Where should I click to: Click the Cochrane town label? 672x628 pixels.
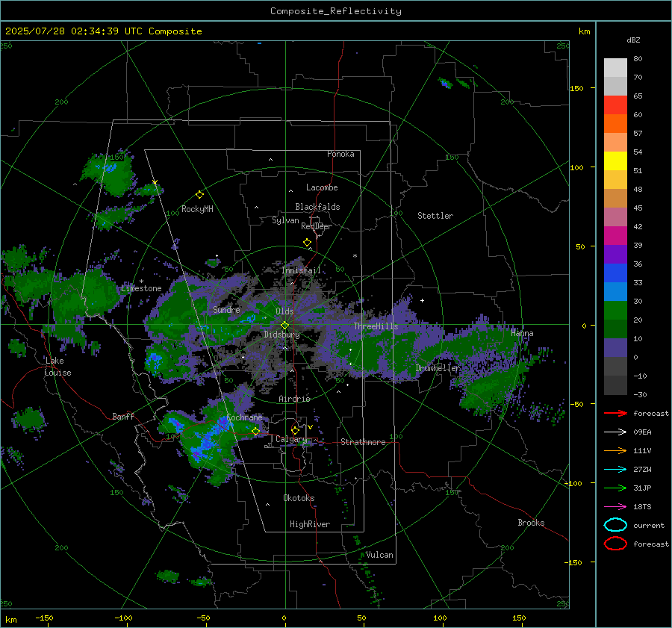(244, 417)
